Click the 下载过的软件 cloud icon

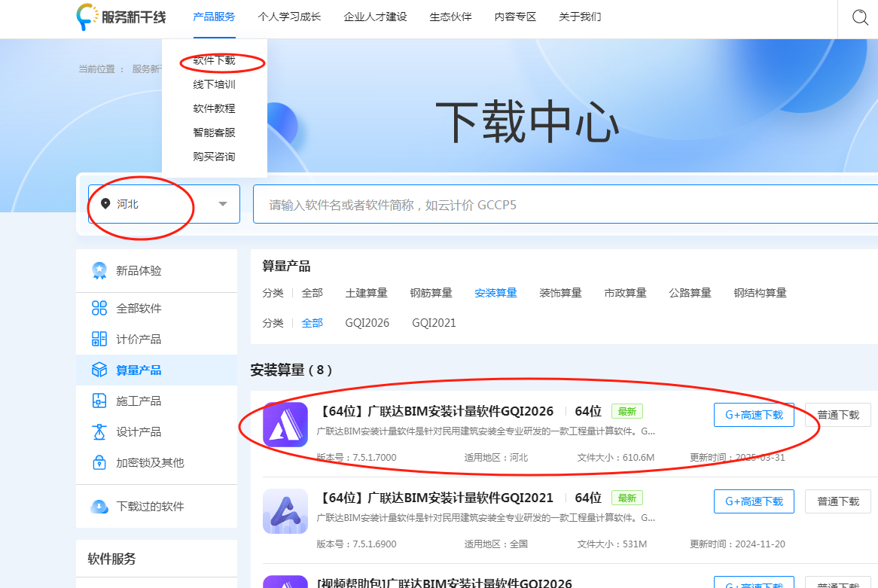[x=99, y=506]
